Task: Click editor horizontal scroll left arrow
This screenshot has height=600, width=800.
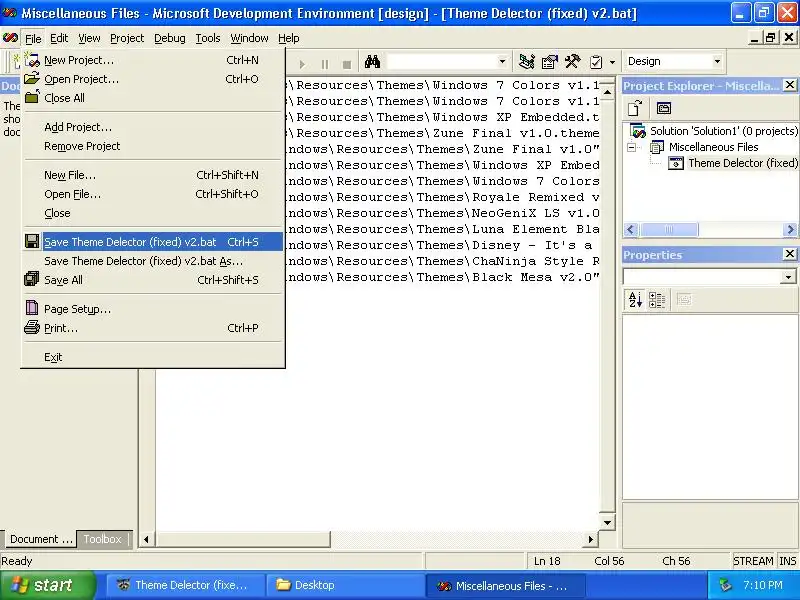Action: point(146,539)
